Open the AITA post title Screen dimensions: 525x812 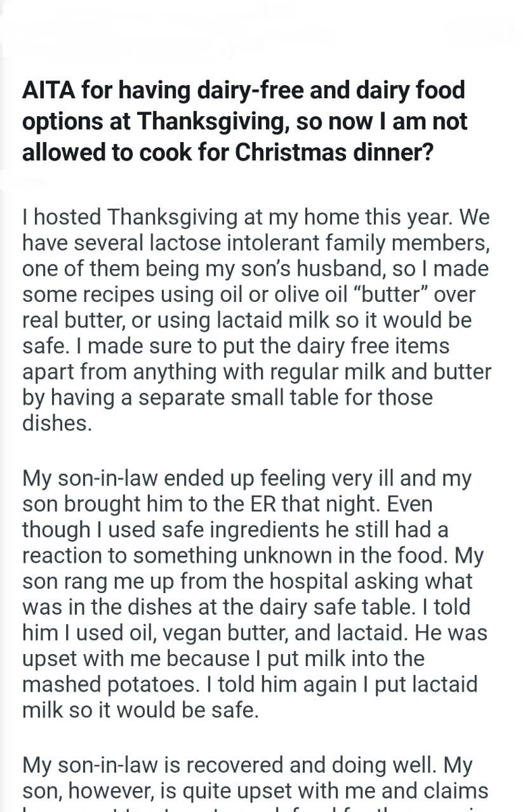point(244,122)
